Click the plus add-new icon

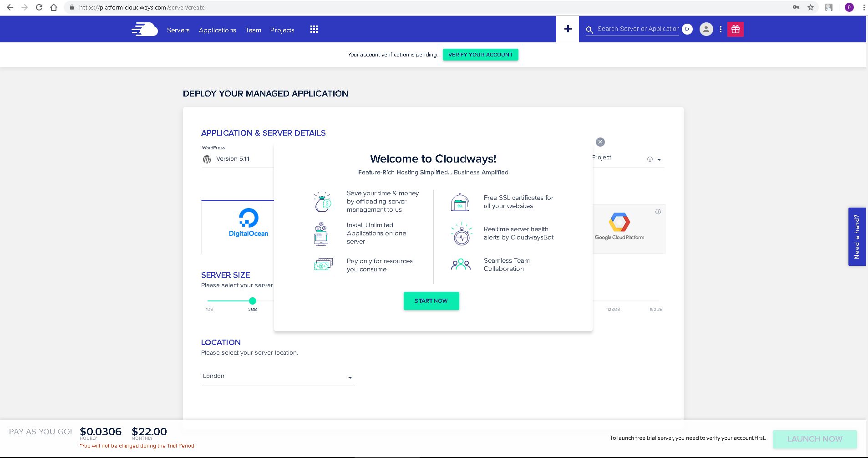coord(568,29)
